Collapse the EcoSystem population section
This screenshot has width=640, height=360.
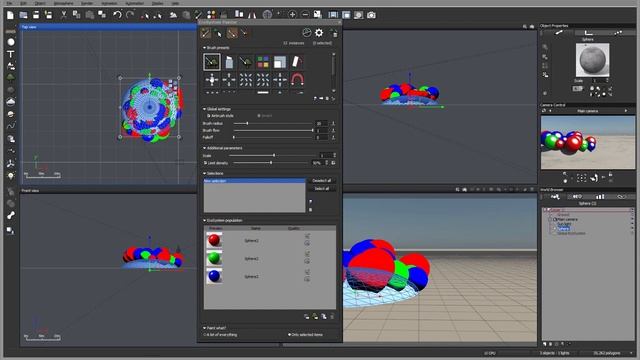(204, 220)
